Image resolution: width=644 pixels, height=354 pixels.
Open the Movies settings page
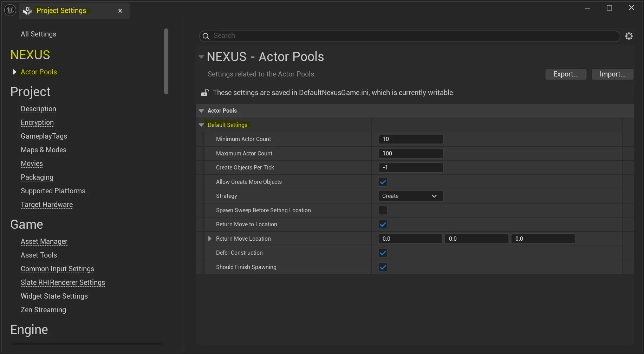click(32, 163)
